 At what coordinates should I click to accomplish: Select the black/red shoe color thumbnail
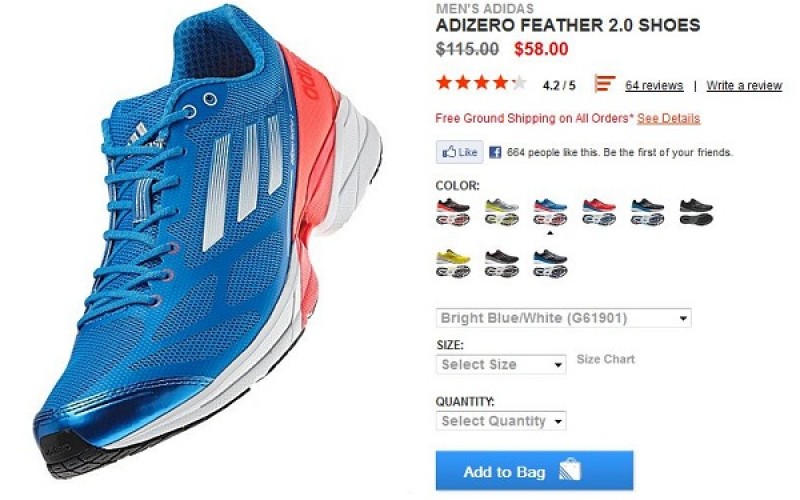453,212
